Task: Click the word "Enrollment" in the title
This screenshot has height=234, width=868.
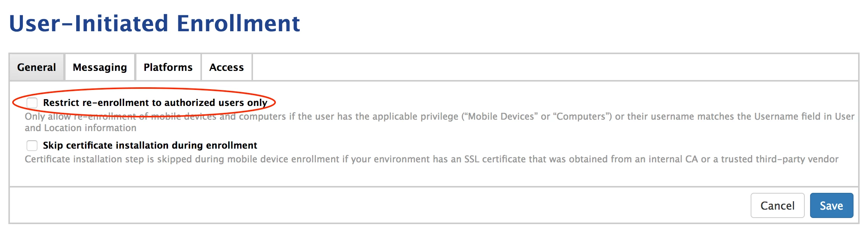Action: click(x=238, y=23)
